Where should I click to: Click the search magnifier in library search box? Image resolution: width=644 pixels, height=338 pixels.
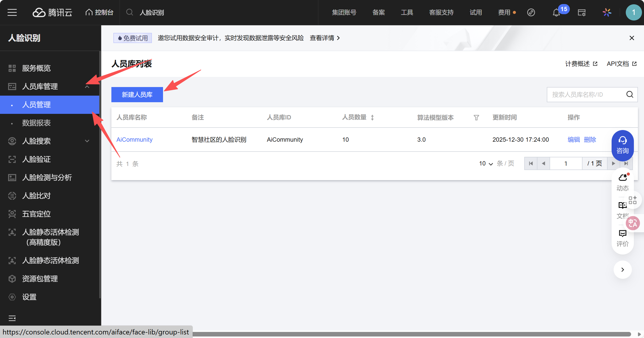tap(630, 94)
